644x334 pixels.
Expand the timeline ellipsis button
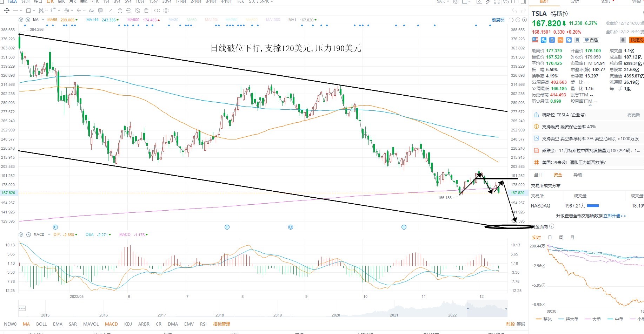click(x=22, y=308)
